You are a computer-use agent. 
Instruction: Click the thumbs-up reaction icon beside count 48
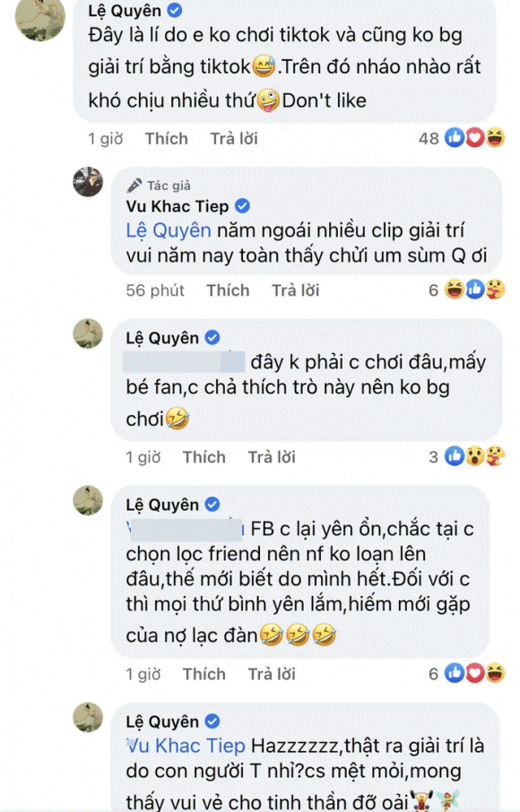pyautogui.click(x=455, y=136)
